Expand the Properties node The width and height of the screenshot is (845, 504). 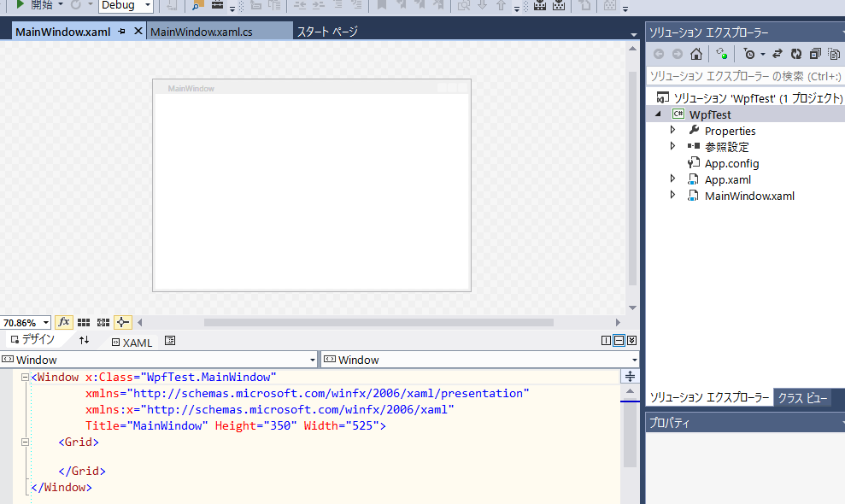point(672,130)
